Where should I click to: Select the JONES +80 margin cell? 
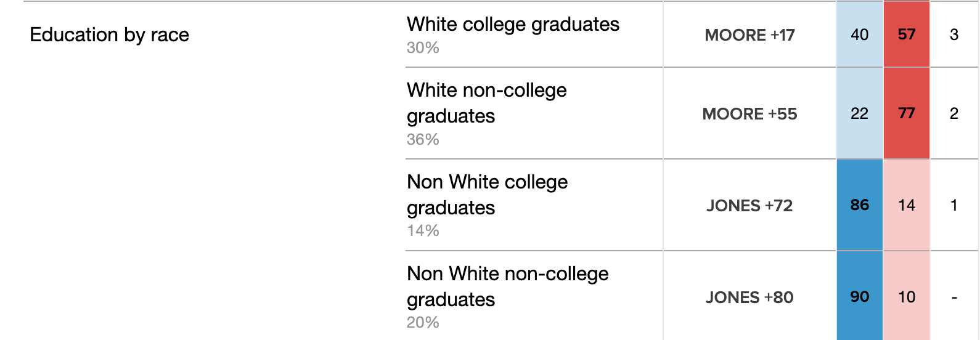pyautogui.click(x=749, y=297)
